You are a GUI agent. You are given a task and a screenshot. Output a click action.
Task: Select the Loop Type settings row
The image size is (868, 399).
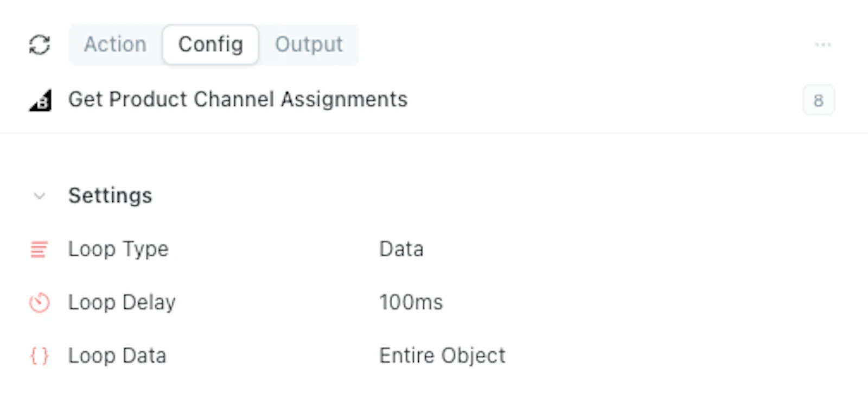[x=434, y=249]
